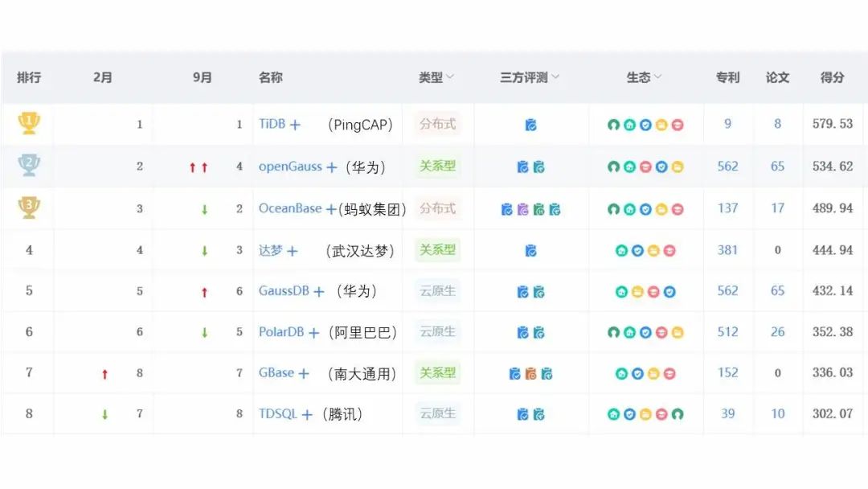The image size is (868, 489).
Task: Click the yellow ecosystem icon in openGauss row
Action: 677,166
